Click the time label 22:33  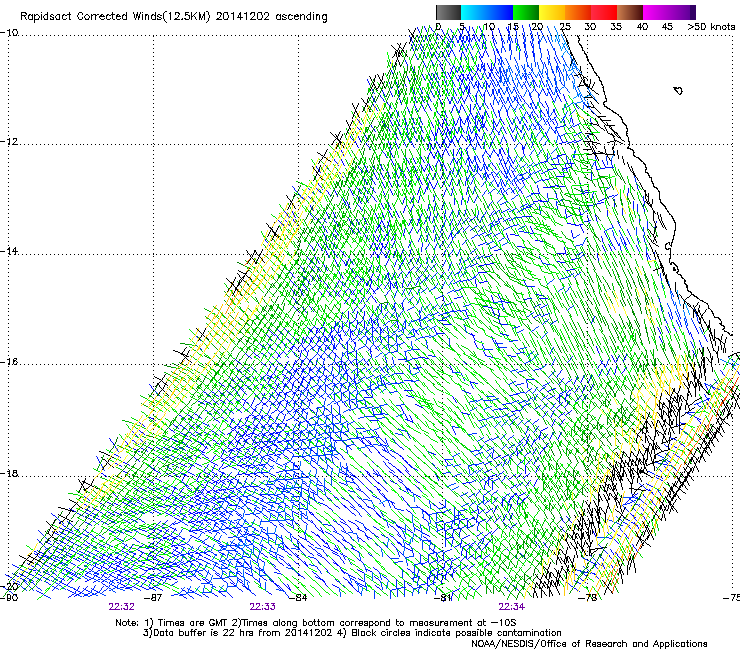262,607
